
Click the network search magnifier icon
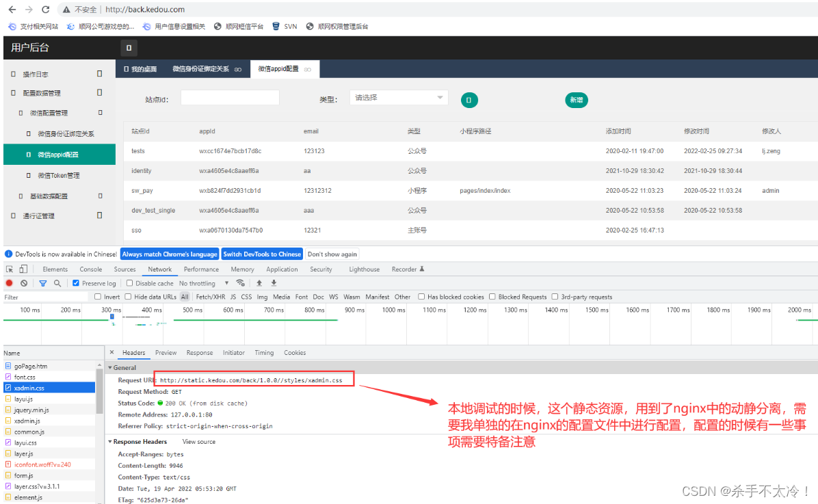[57, 283]
